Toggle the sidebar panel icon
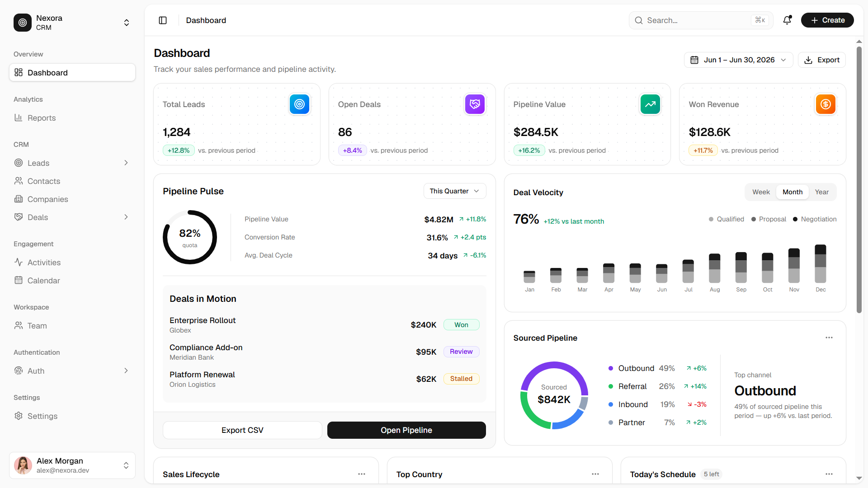 coord(163,20)
